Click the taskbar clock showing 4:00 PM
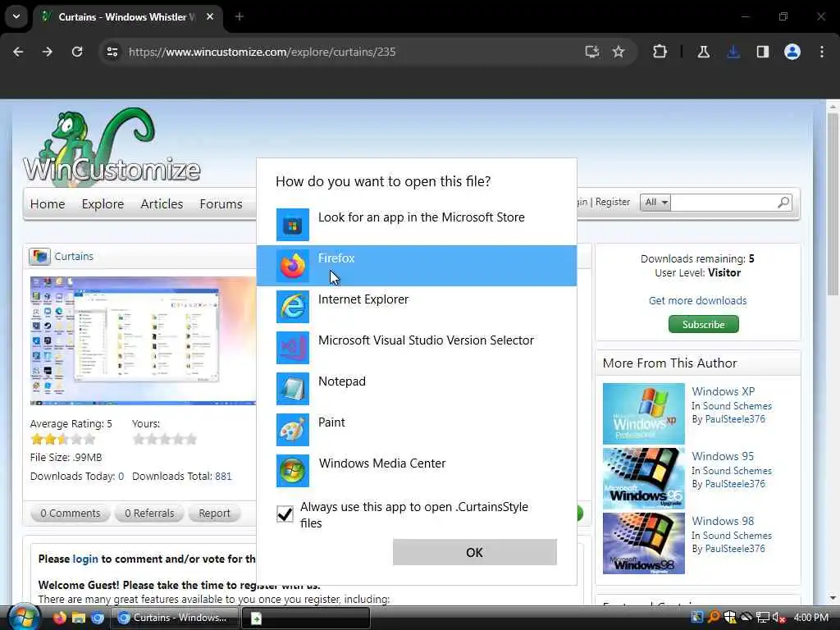The height and width of the screenshot is (630, 840). [811, 618]
